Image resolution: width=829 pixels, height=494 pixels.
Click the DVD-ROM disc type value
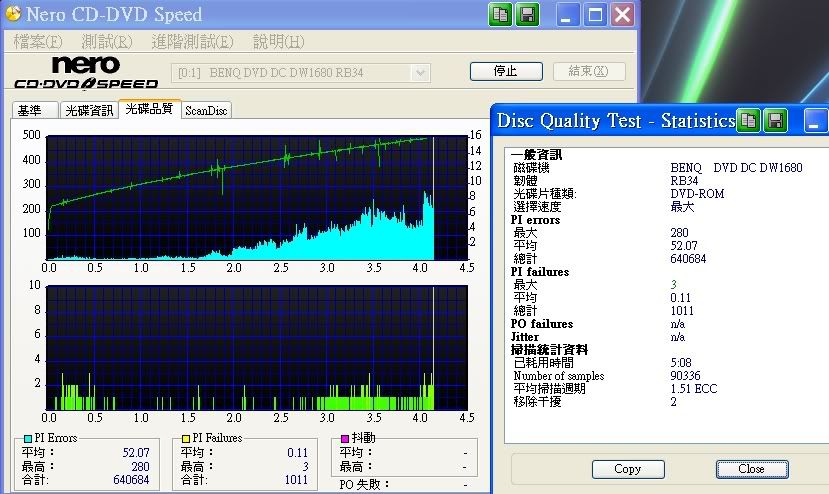pyautogui.click(x=697, y=194)
